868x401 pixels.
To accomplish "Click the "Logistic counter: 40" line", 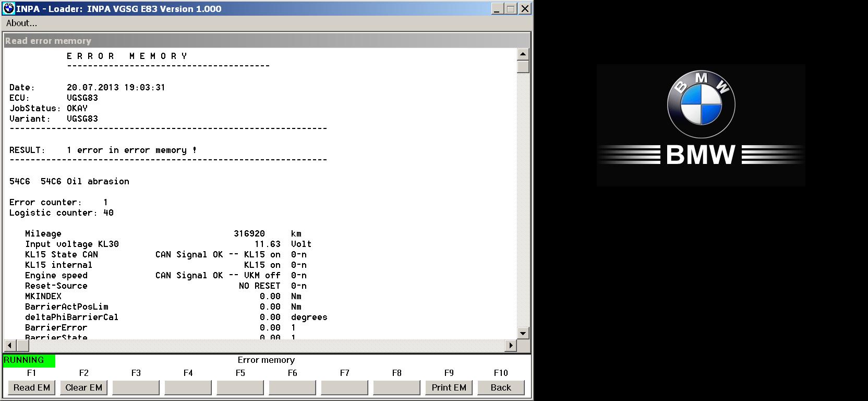I will tap(62, 213).
